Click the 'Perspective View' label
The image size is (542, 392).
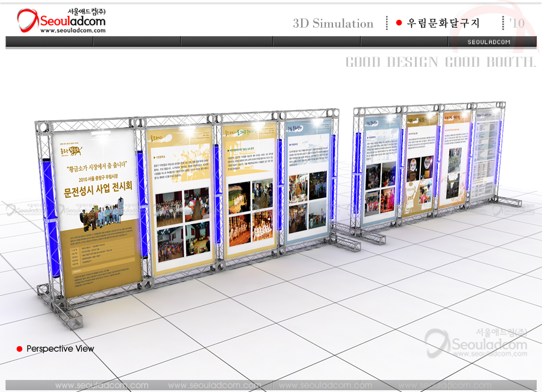click(x=60, y=349)
